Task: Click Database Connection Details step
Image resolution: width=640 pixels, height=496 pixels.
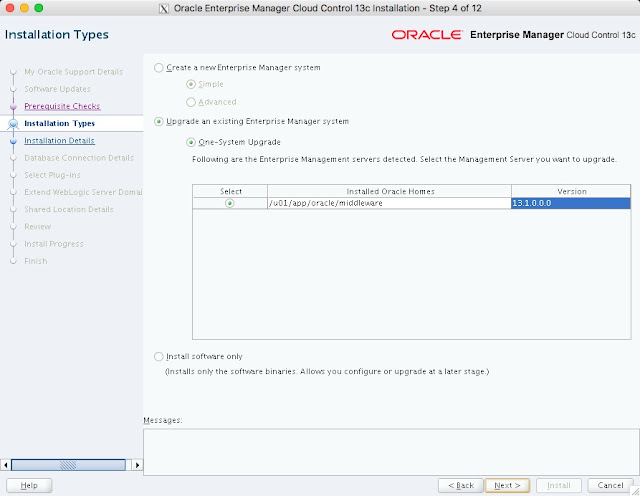Action: [x=79, y=158]
